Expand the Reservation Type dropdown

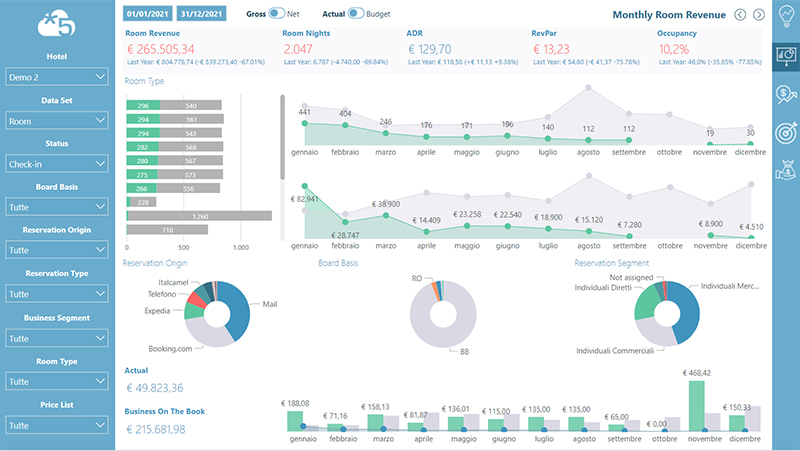(x=57, y=294)
